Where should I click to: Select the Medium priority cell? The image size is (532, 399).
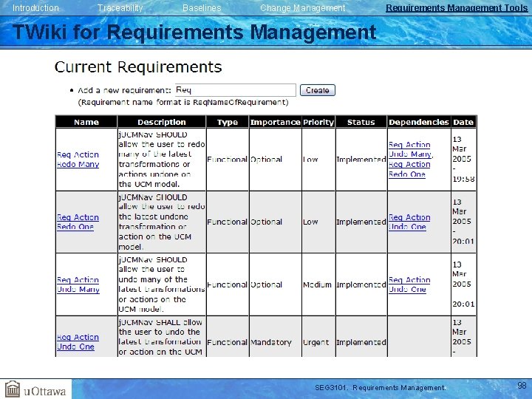[x=317, y=284]
